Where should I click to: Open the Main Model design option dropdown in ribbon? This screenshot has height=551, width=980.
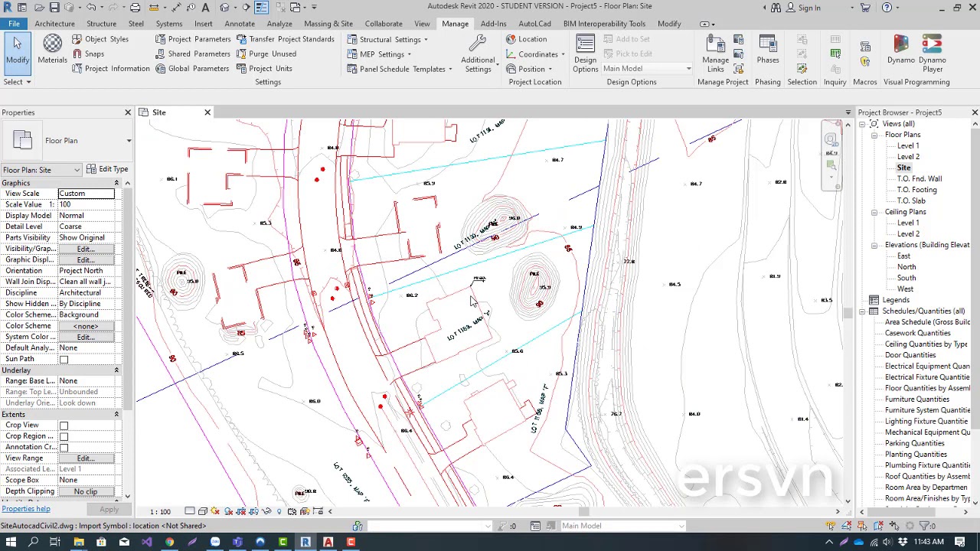coord(647,69)
